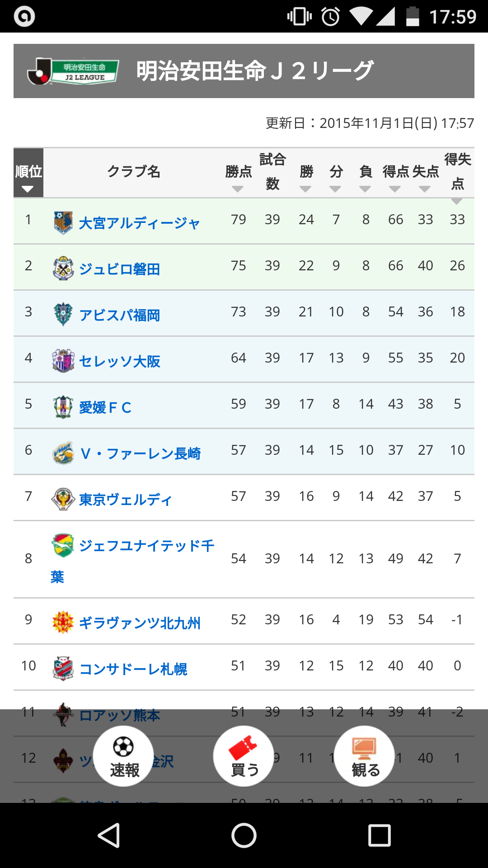This screenshot has height=868, width=488.
Task: Open Ｖ・ファーレン長崎 team link
Action: 140,453
